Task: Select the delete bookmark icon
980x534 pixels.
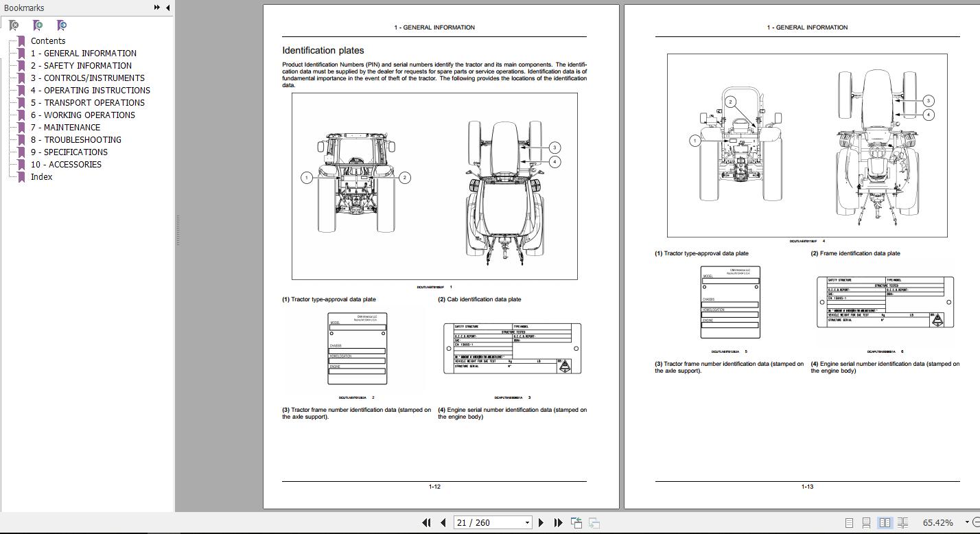Action: coord(12,25)
